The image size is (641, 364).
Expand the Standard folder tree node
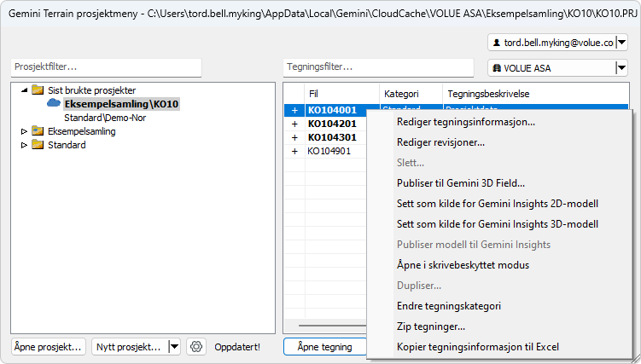point(24,145)
